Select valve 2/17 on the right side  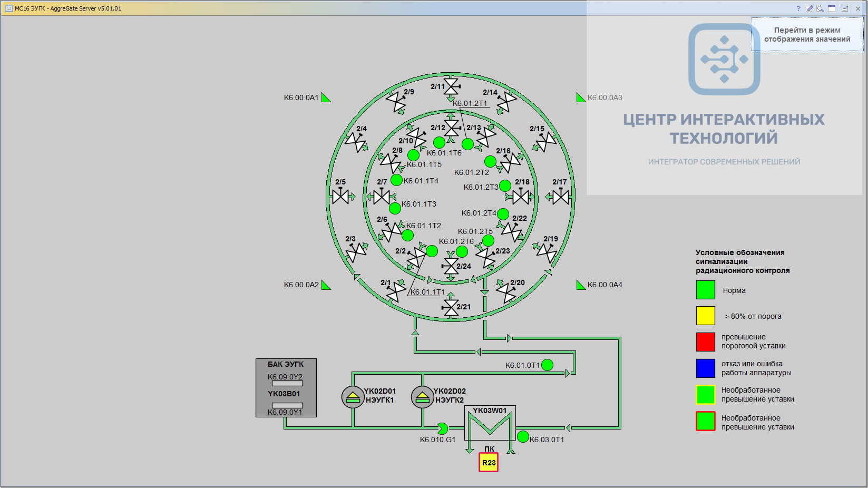pos(561,197)
